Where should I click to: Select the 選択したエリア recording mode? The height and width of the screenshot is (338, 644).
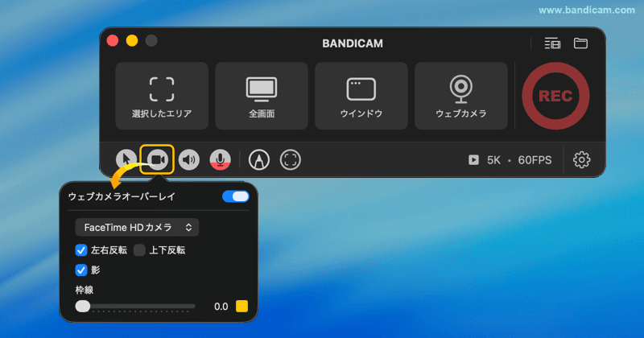point(162,96)
